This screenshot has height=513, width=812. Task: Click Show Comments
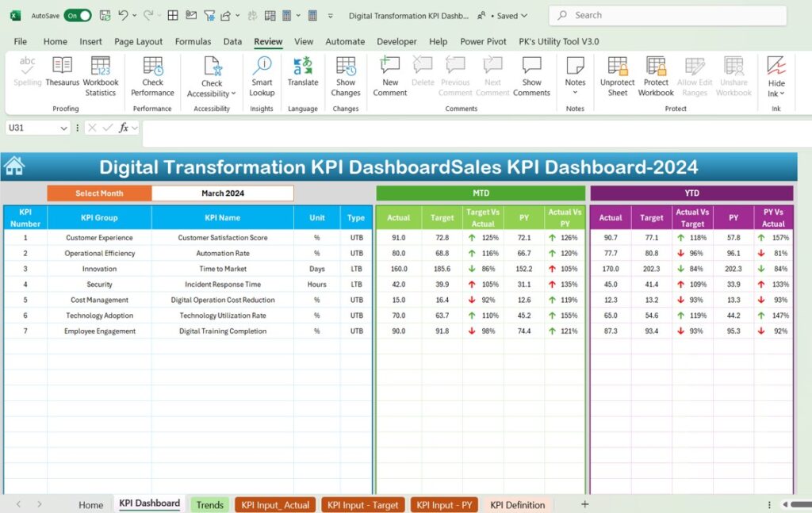click(x=532, y=77)
